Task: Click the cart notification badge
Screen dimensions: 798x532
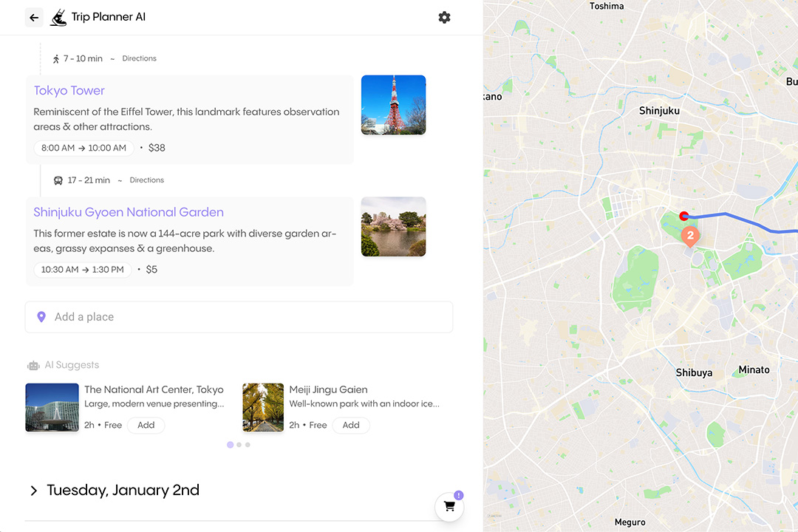Action: tap(459, 495)
